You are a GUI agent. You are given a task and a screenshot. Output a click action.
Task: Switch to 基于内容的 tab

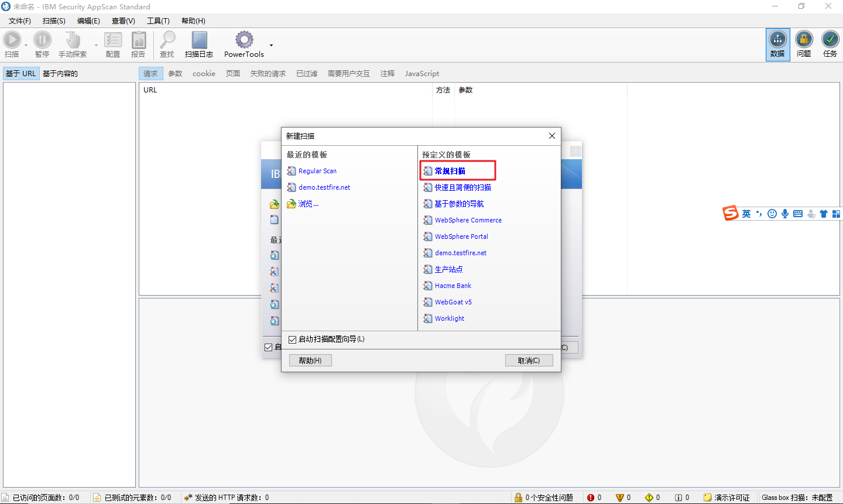pyautogui.click(x=60, y=74)
